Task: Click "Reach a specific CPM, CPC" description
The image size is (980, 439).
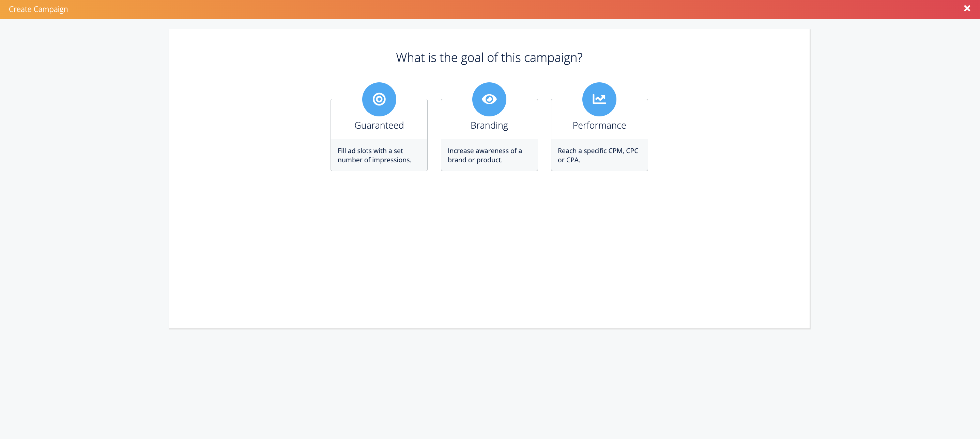Action: click(x=598, y=151)
